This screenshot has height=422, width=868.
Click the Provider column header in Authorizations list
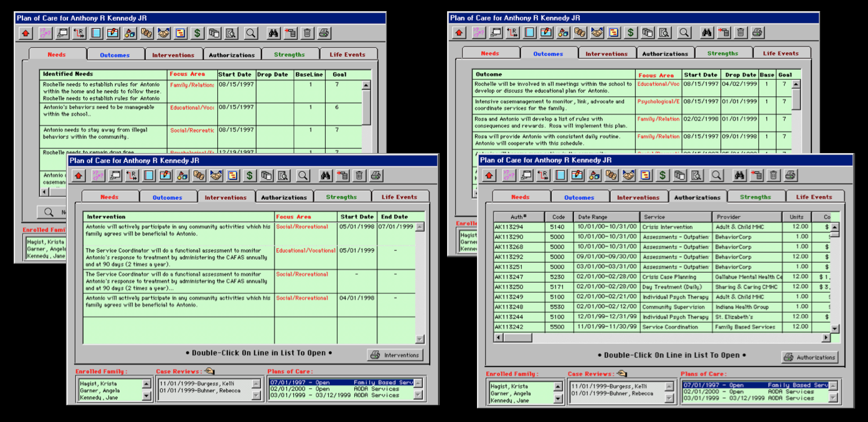tap(747, 217)
